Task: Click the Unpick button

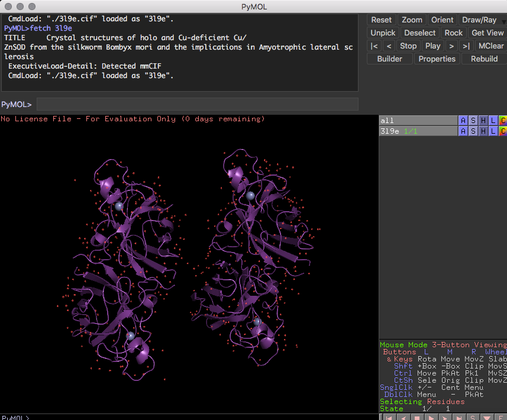Action: (x=383, y=33)
